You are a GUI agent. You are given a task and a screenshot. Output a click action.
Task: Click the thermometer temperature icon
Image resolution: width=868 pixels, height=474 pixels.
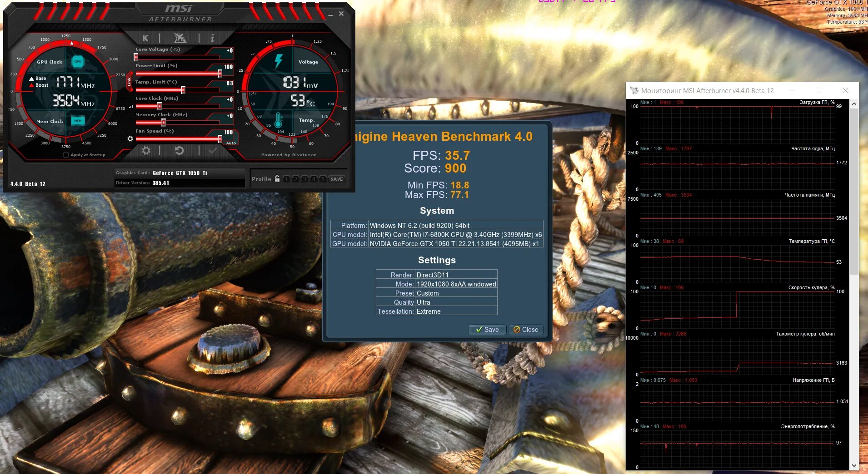pyautogui.click(x=278, y=120)
